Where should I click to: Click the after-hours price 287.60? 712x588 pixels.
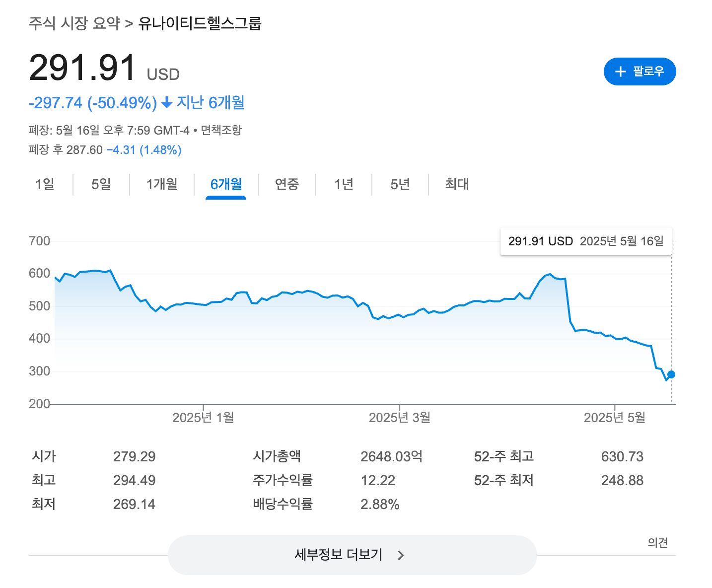(x=84, y=150)
